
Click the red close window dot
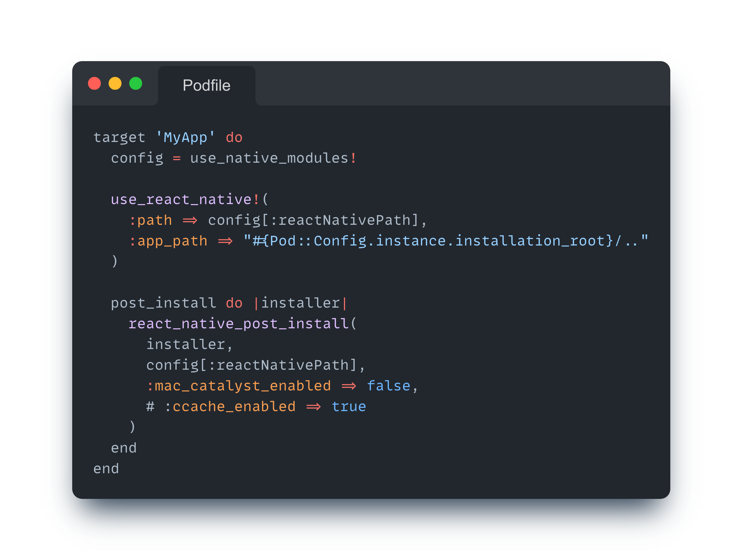[x=94, y=84]
